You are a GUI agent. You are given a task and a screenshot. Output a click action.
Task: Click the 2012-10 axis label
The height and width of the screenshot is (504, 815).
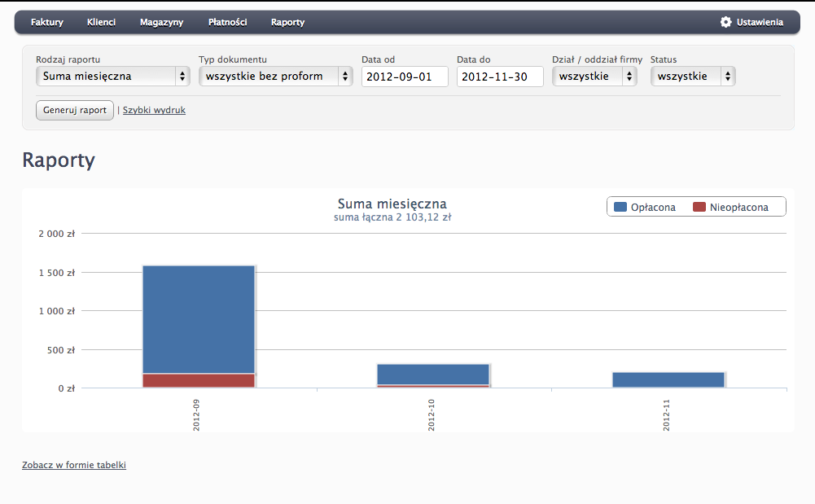[431, 415]
